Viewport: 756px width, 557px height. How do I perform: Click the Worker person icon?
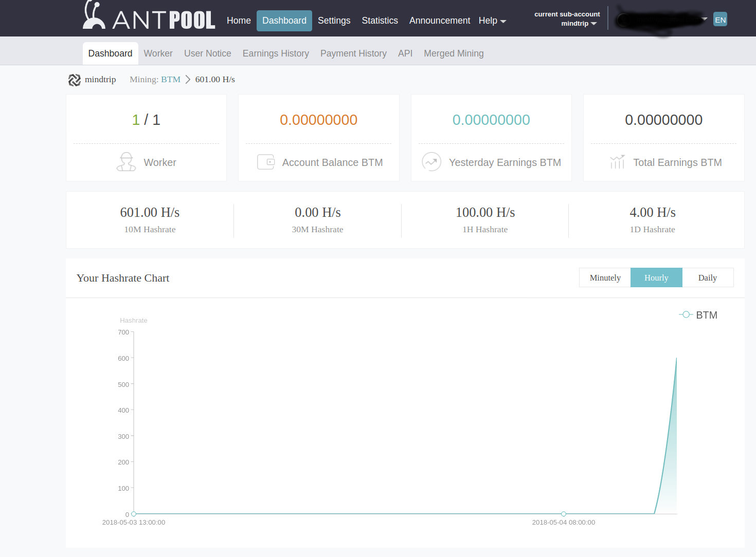coord(126,162)
